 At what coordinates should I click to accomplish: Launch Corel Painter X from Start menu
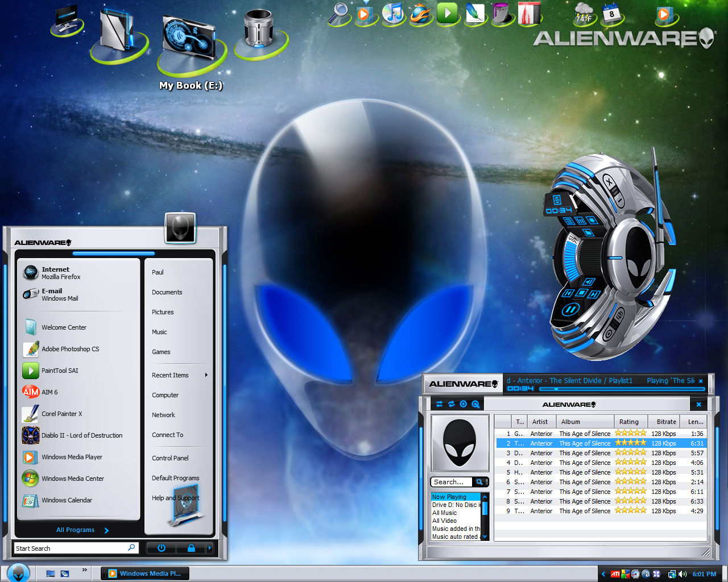pos(78,414)
